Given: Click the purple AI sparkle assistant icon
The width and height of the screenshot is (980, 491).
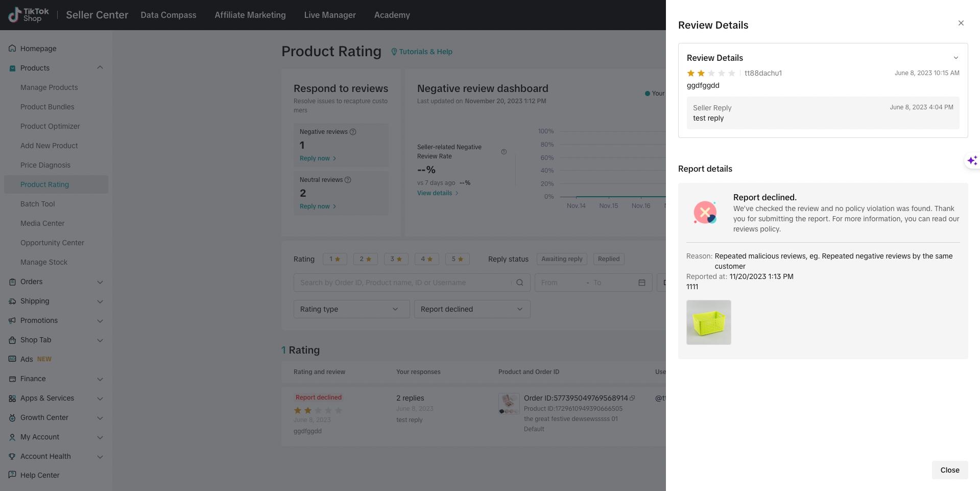Looking at the screenshot, I should [x=972, y=160].
